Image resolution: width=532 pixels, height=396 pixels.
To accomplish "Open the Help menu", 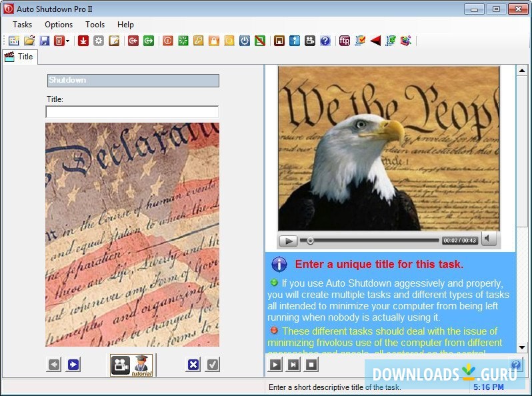I will (x=125, y=25).
